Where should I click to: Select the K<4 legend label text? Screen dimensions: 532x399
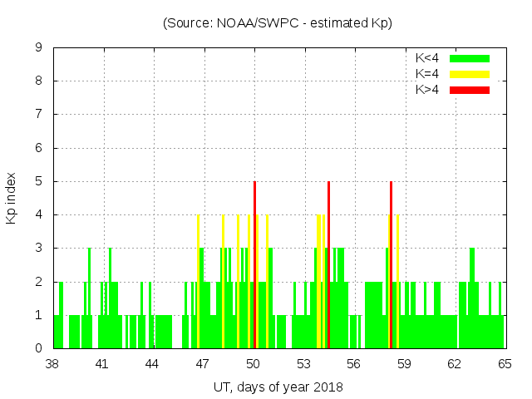(x=427, y=58)
